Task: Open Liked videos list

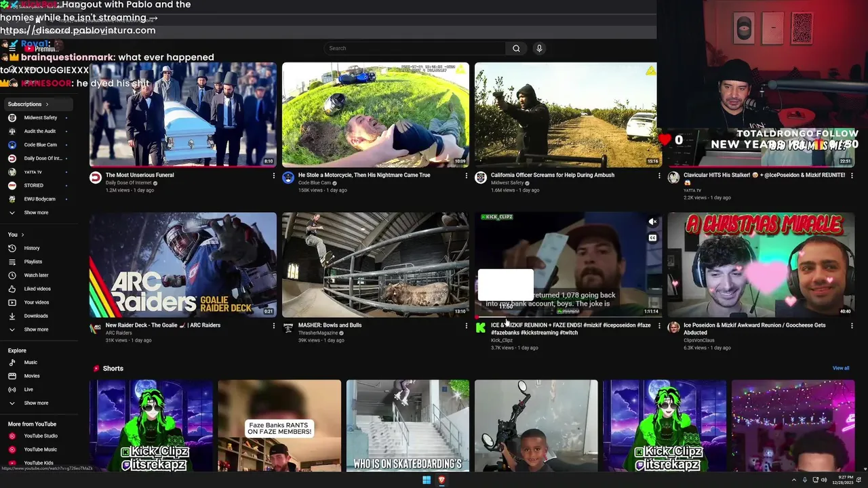Action: click(37, 289)
